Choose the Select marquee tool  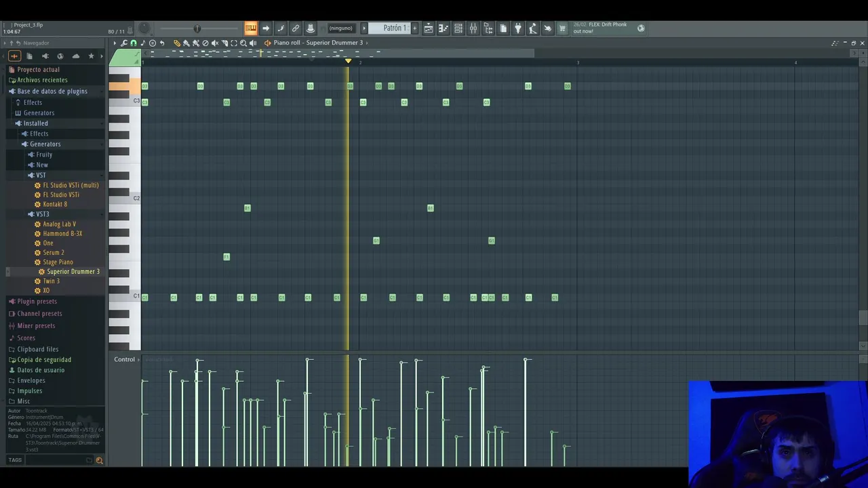tap(234, 43)
